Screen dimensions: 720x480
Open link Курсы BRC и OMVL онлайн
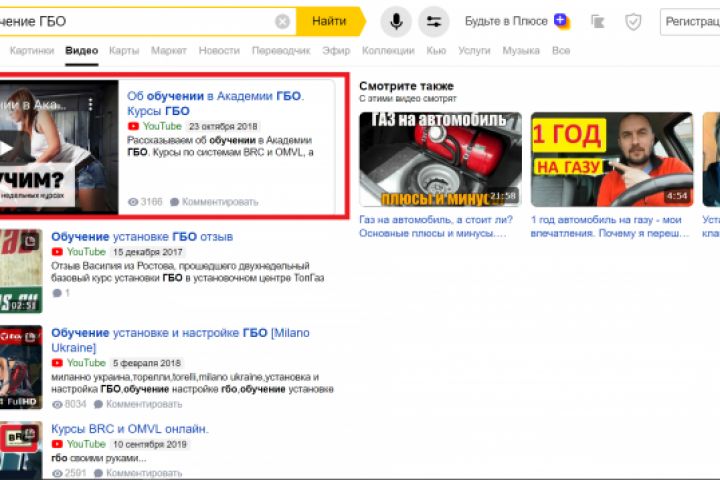coord(129,429)
